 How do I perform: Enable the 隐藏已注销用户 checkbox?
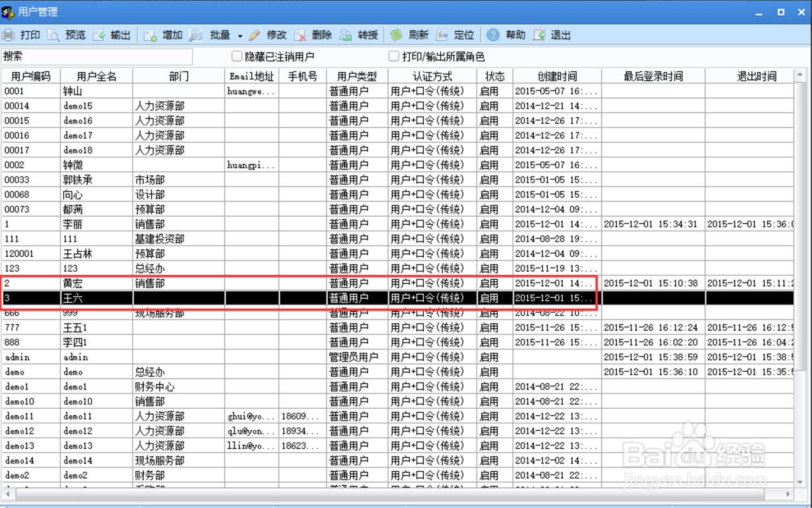[237, 57]
